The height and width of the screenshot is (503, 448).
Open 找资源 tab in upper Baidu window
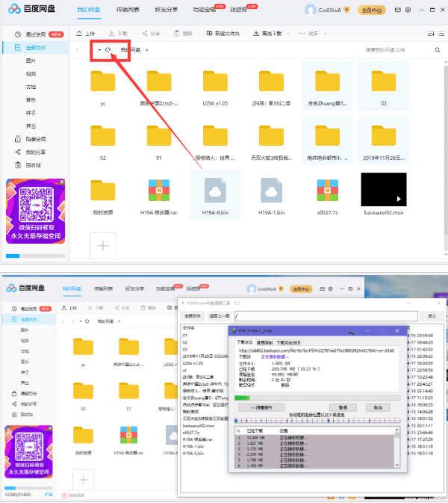tap(238, 10)
